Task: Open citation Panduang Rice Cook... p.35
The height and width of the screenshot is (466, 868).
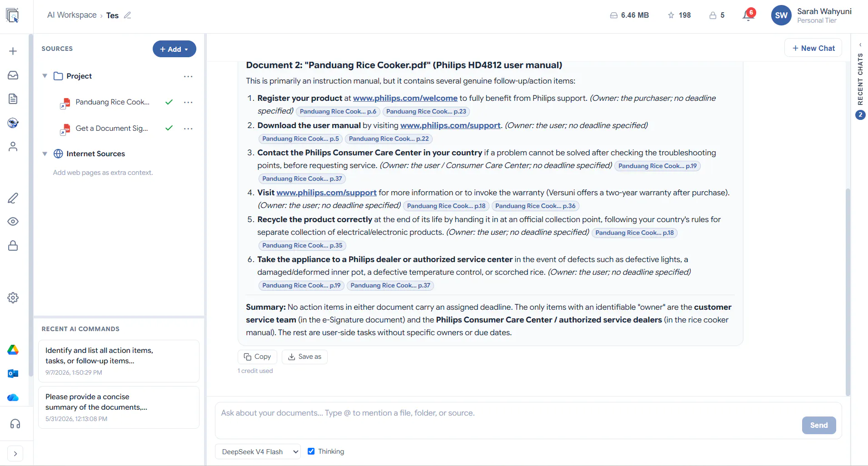Action: point(302,245)
